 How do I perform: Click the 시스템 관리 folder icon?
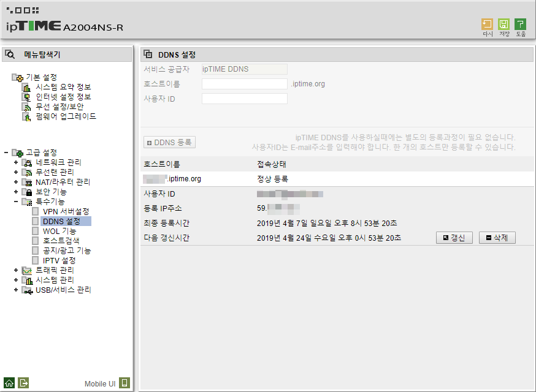(x=26, y=281)
